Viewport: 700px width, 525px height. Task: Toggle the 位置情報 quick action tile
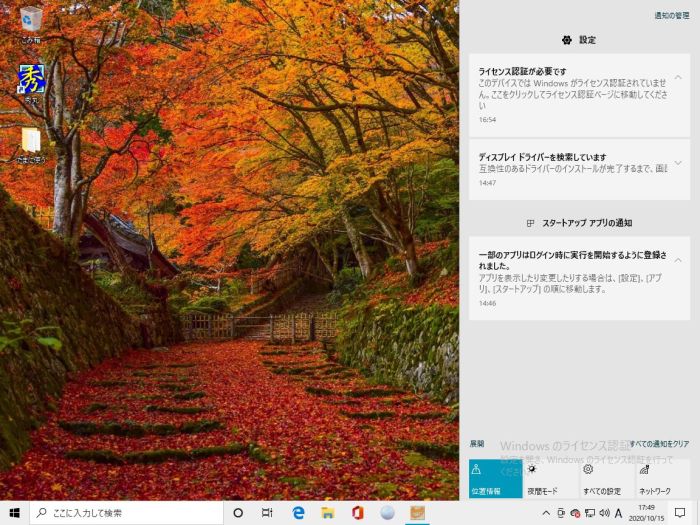[495, 479]
